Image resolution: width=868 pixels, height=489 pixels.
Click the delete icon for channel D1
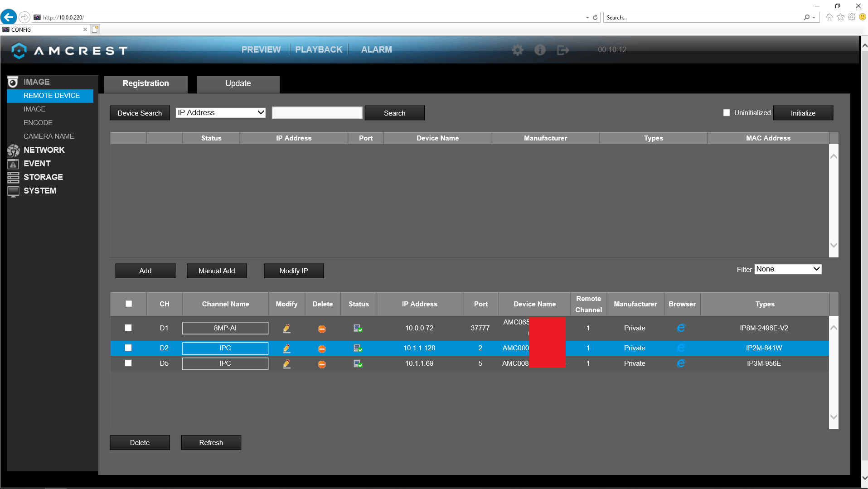pyautogui.click(x=322, y=329)
